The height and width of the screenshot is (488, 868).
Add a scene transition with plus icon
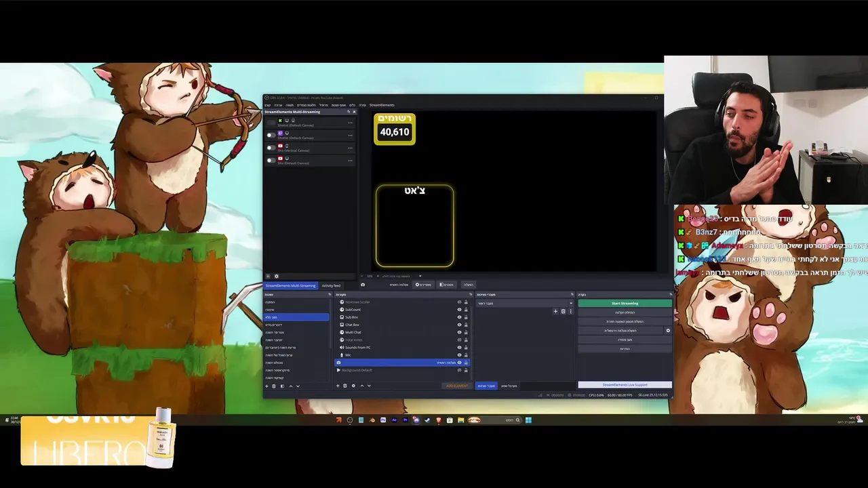[555, 311]
